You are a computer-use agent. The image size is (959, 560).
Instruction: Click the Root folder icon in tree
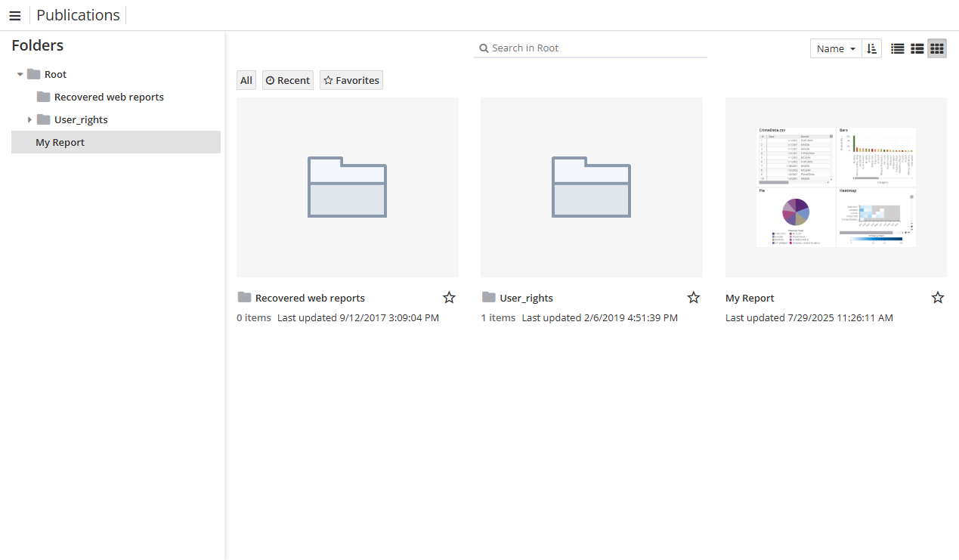pyautogui.click(x=34, y=74)
